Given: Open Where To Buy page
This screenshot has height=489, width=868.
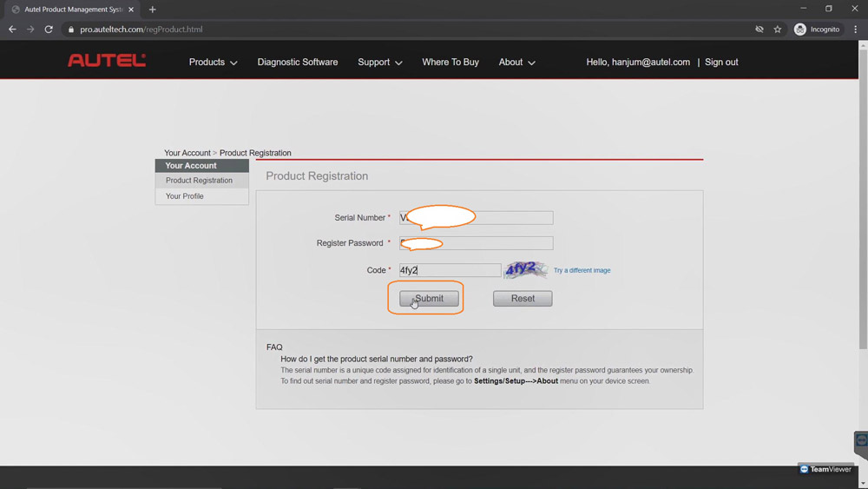Looking at the screenshot, I should [x=450, y=62].
